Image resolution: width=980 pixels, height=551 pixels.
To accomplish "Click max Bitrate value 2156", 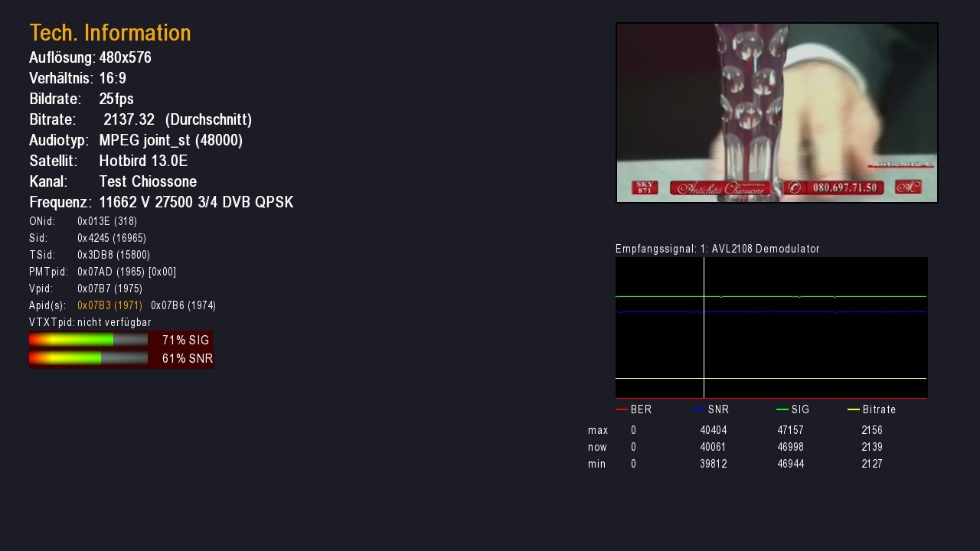I will 872,430.
